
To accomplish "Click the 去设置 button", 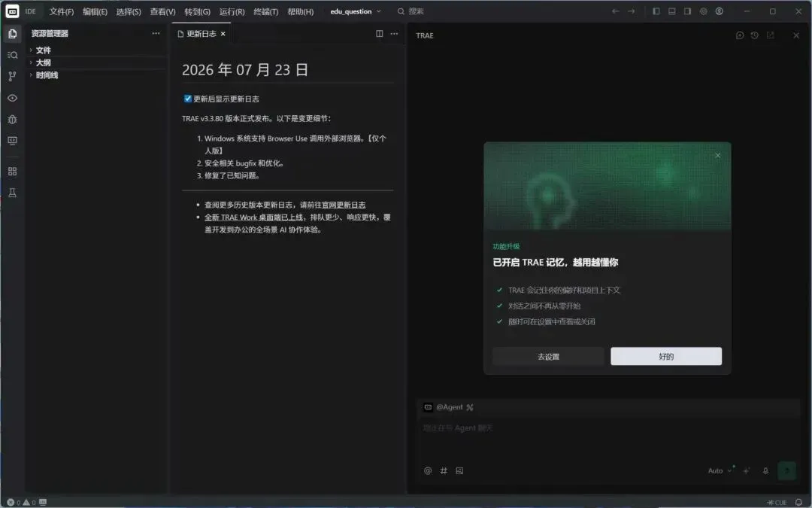I will coord(548,357).
